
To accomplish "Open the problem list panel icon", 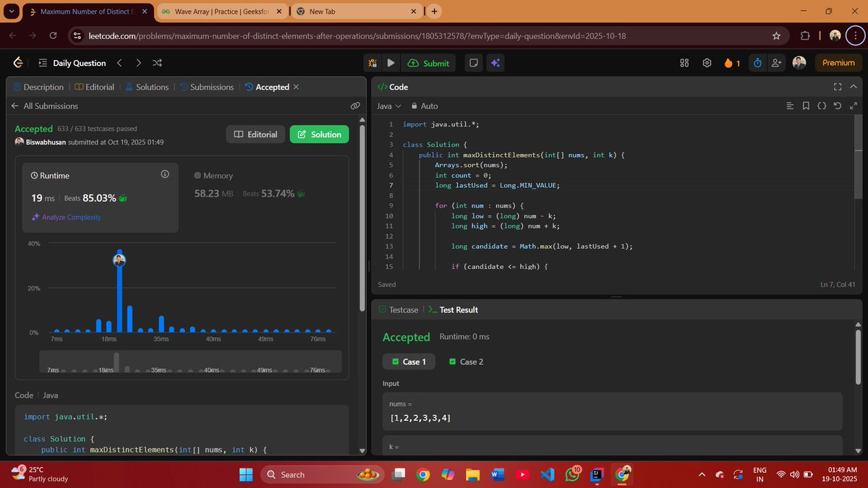I will coord(43,63).
